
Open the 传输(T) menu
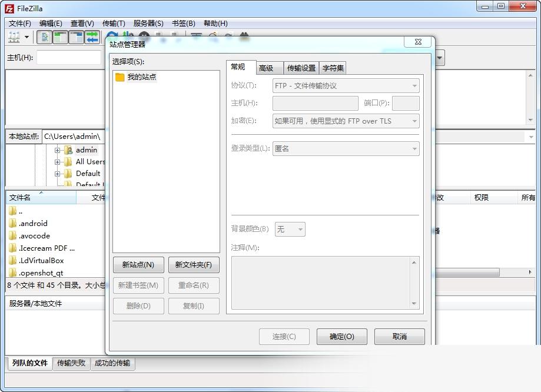click(x=114, y=24)
